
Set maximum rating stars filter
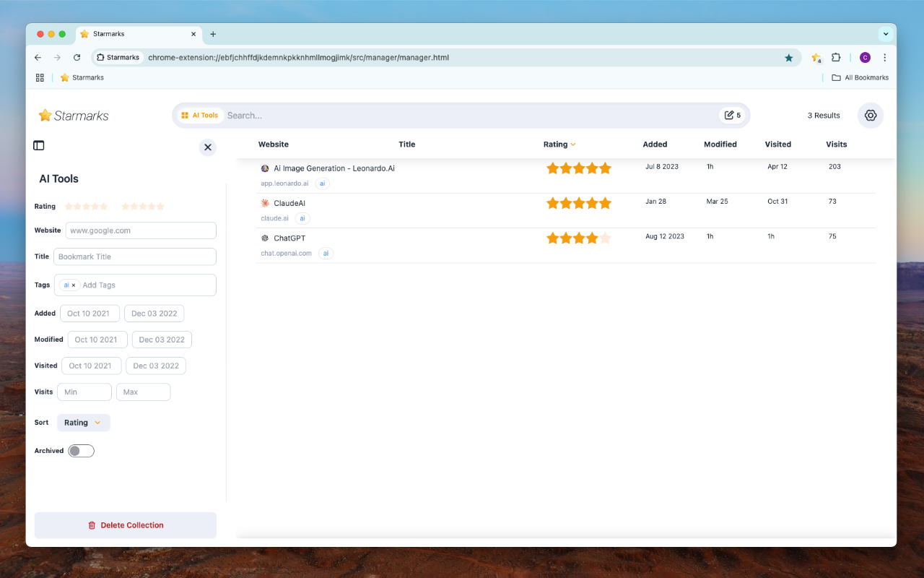143,207
